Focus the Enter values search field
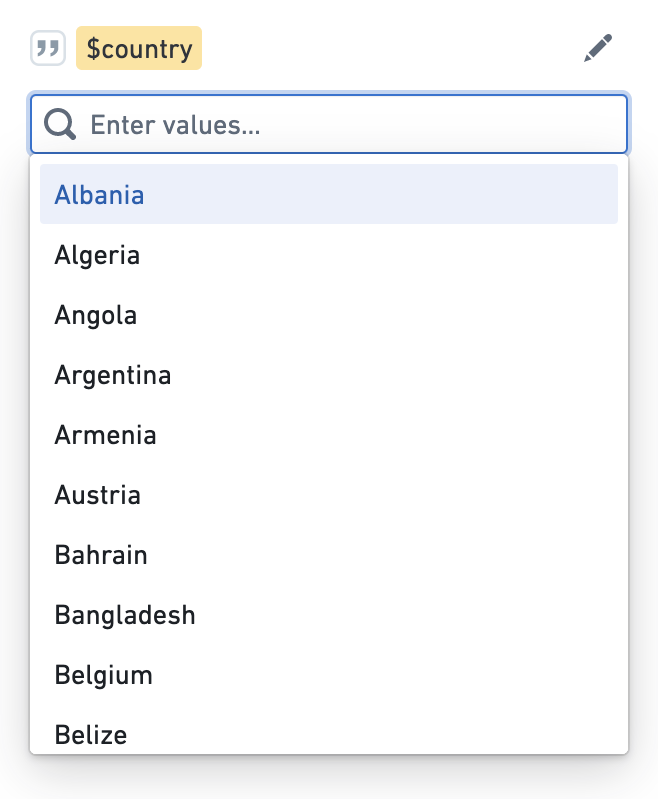The image size is (658, 799). click(329, 124)
